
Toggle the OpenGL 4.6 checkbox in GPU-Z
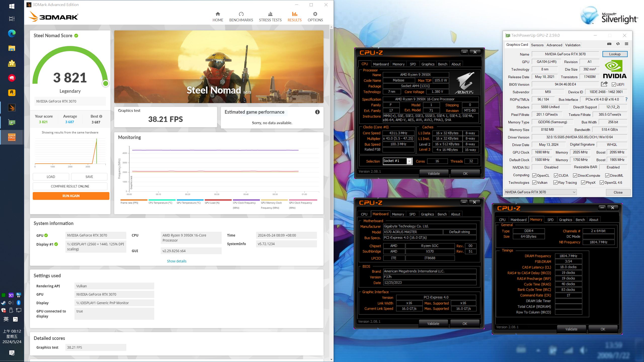tap(602, 183)
